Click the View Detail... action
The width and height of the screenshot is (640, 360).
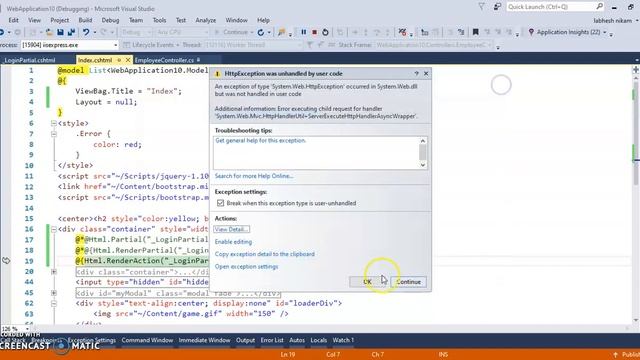pyautogui.click(x=231, y=229)
